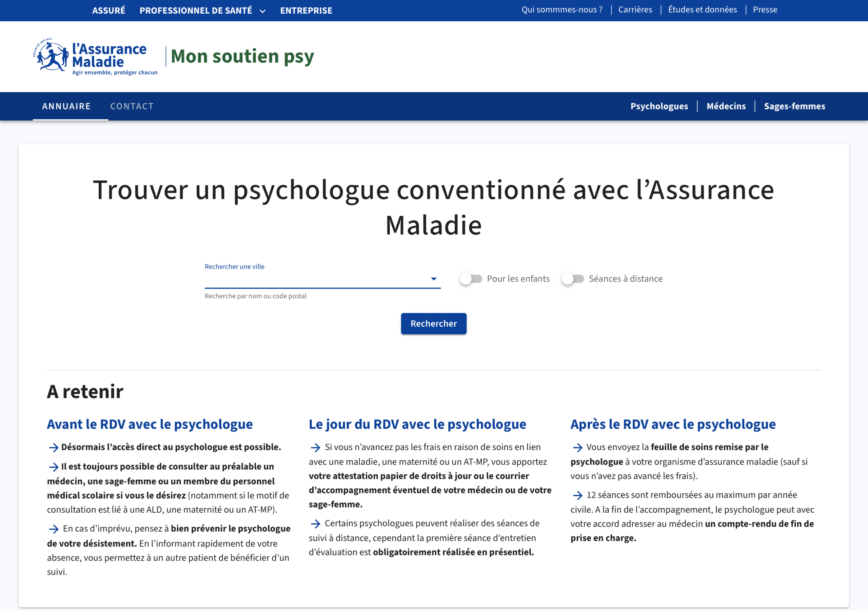The width and height of the screenshot is (868, 611).
Task: Click arrow icon beside Vous envoyez la feuille
Action: [577, 448]
